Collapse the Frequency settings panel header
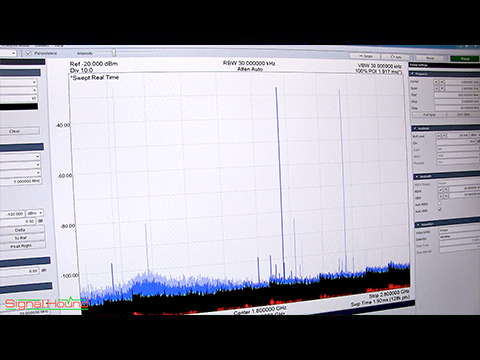This screenshot has width=480, height=360. (x=444, y=74)
